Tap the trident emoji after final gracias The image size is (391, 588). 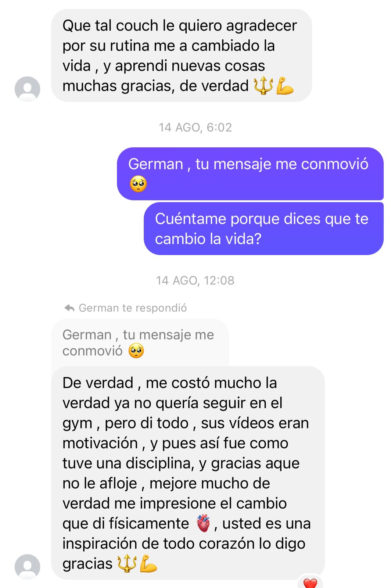click(127, 563)
